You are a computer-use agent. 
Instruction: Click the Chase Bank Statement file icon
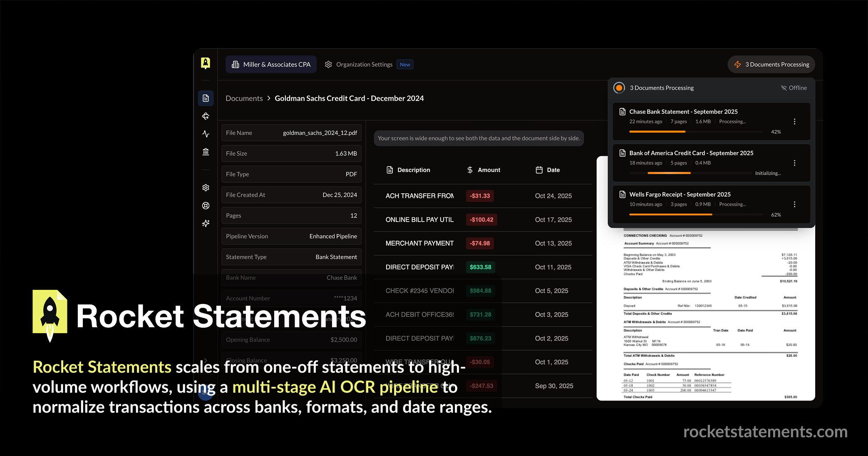(622, 112)
